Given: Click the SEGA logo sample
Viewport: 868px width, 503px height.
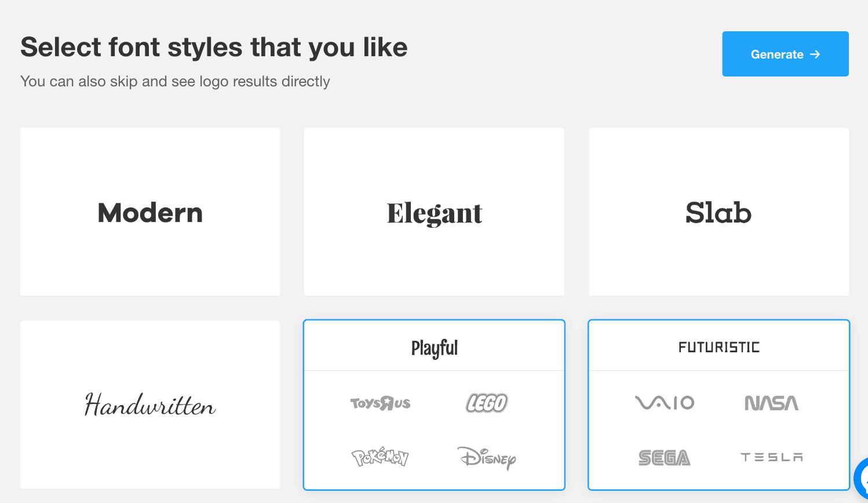Looking at the screenshot, I should pyautogui.click(x=665, y=458).
